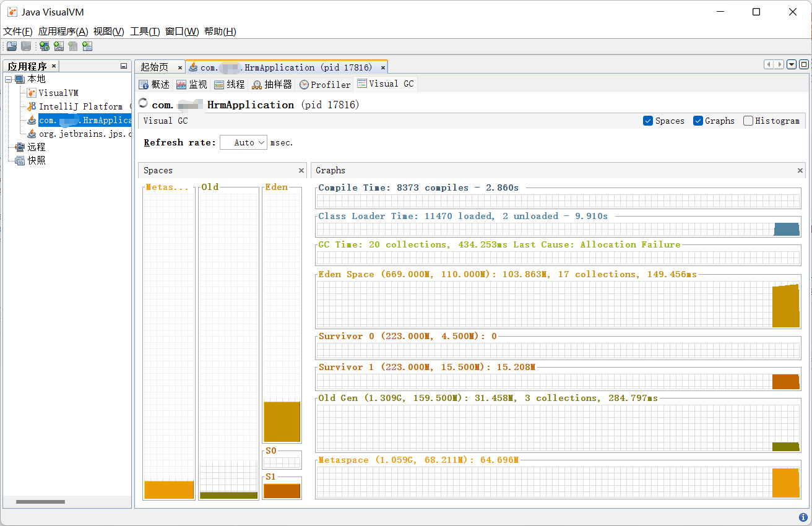The image size is (812, 526).
Task: Collapse the 本地 tree node
Action: tap(9, 79)
